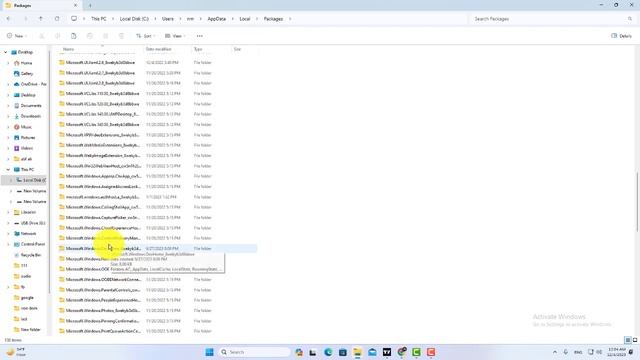Open the See more ellipsis menu
640x360 pixels.
(x=200, y=36)
